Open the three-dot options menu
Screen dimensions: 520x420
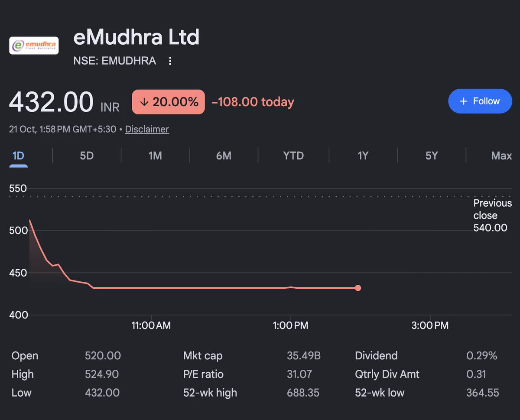[x=170, y=61]
